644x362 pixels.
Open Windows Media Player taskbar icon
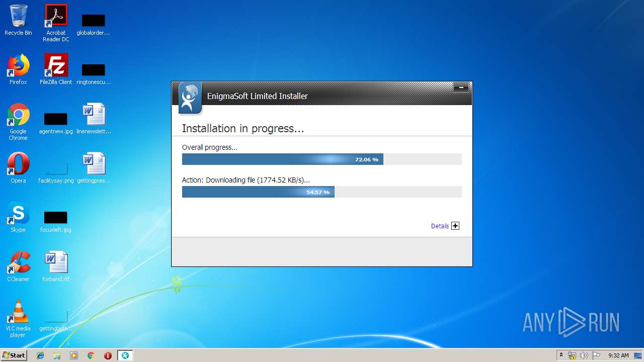pyautogui.click(x=74, y=355)
